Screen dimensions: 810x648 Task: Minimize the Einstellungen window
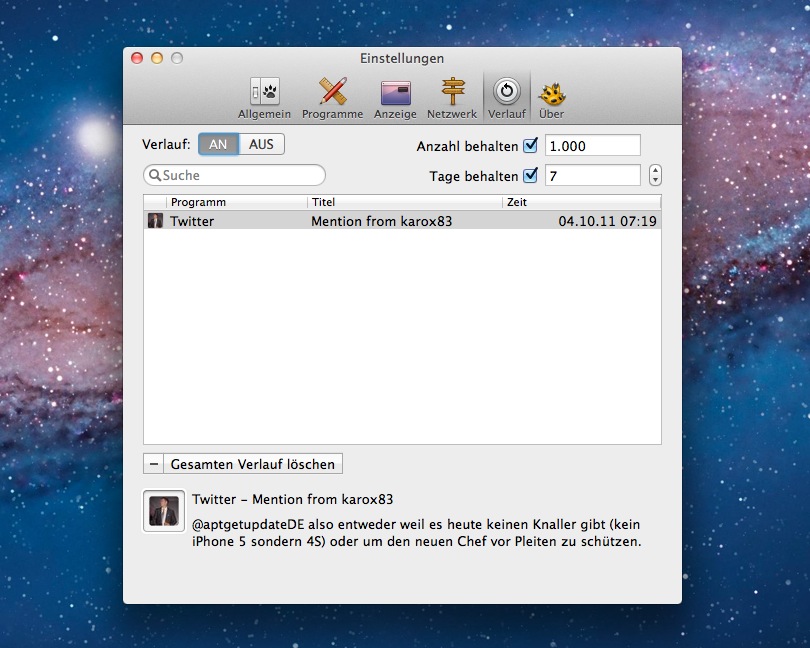tap(157, 58)
